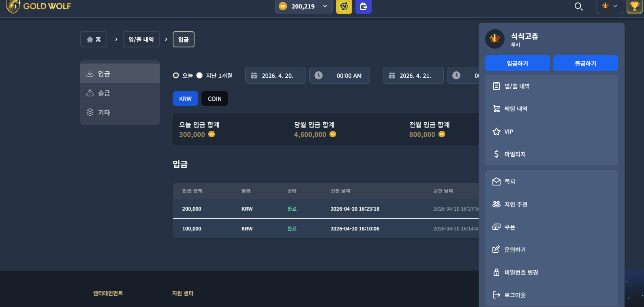Select the KRW currency button

tap(185, 98)
